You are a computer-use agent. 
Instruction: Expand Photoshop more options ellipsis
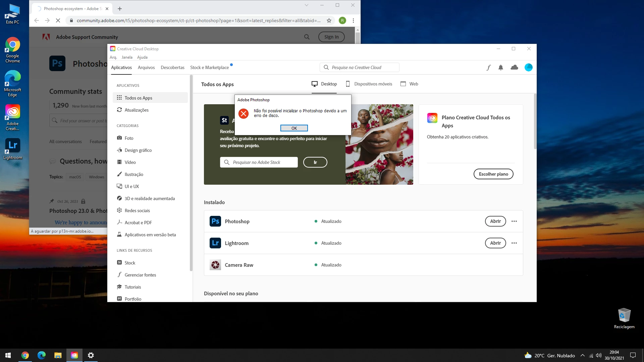(514, 221)
